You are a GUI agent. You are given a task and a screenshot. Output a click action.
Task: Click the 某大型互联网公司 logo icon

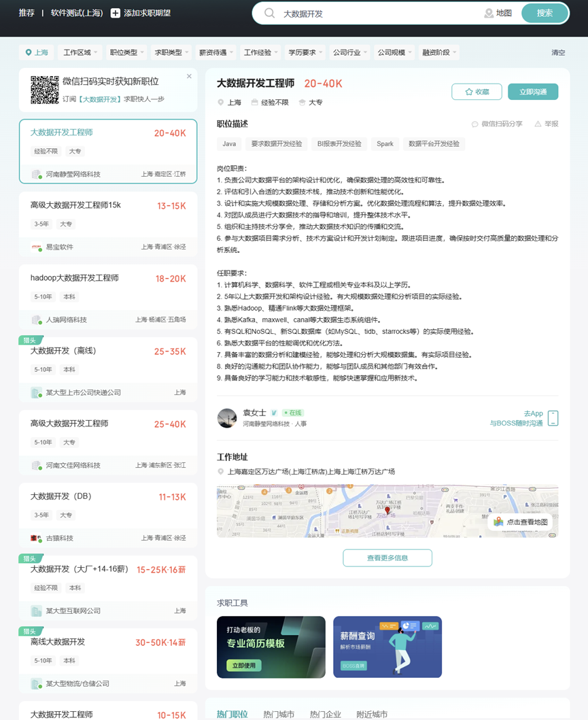coord(36,611)
